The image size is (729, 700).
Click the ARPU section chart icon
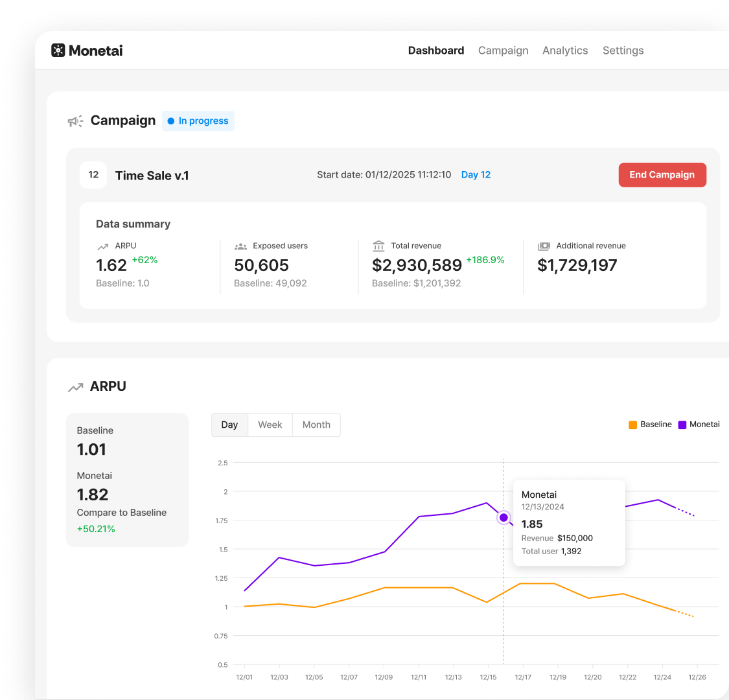click(x=76, y=387)
